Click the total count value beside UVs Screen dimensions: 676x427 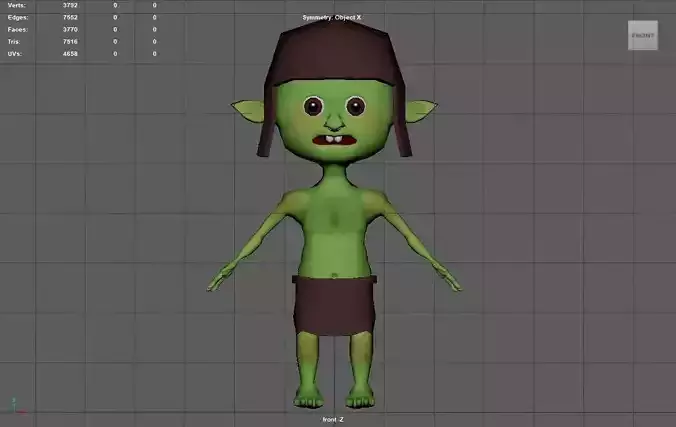(70, 54)
